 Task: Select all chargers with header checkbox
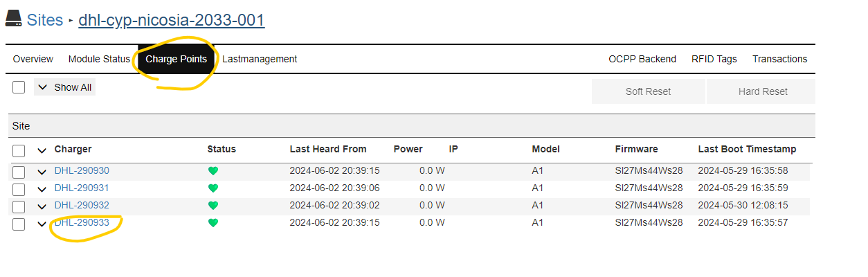(19, 150)
